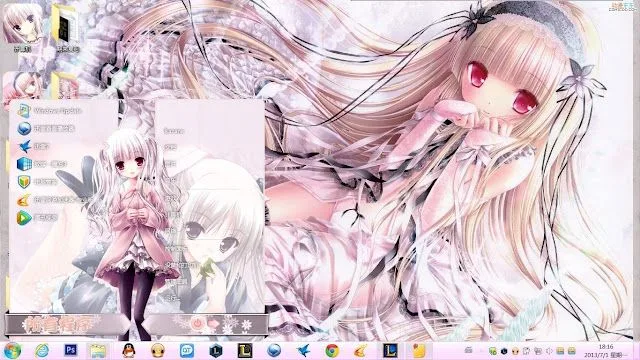Open the Xunlei blue bird on the taskbar

pyautogui.click(x=303, y=351)
